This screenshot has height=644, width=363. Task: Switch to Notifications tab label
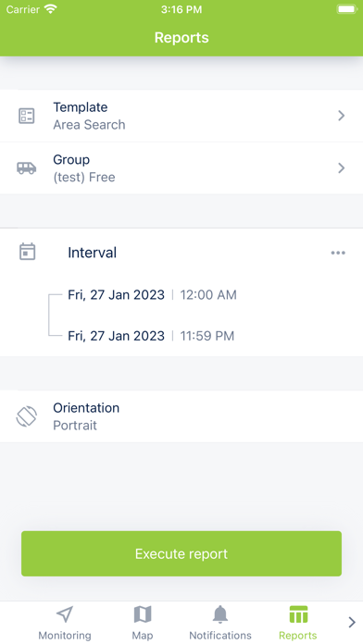[220, 636]
